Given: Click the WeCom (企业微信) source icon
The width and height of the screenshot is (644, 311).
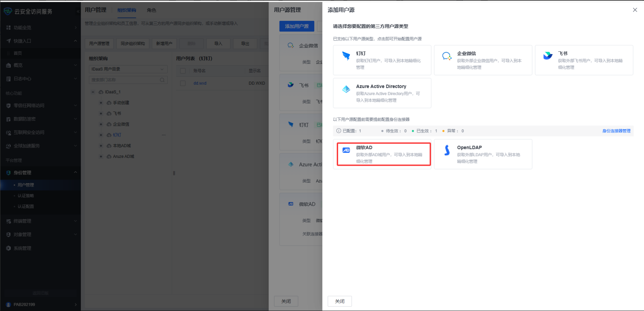Looking at the screenshot, I should (447, 56).
